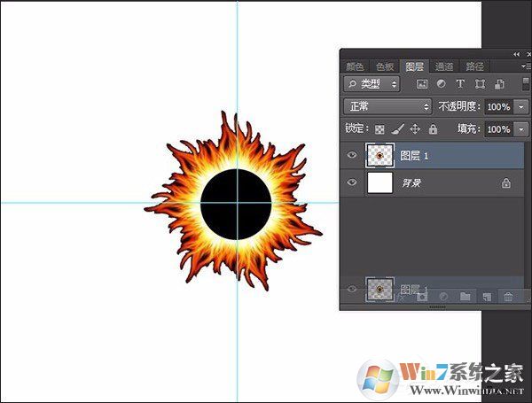Click the 填充 100% value field
This screenshot has width=532, height=403.
tap(498, 129)
